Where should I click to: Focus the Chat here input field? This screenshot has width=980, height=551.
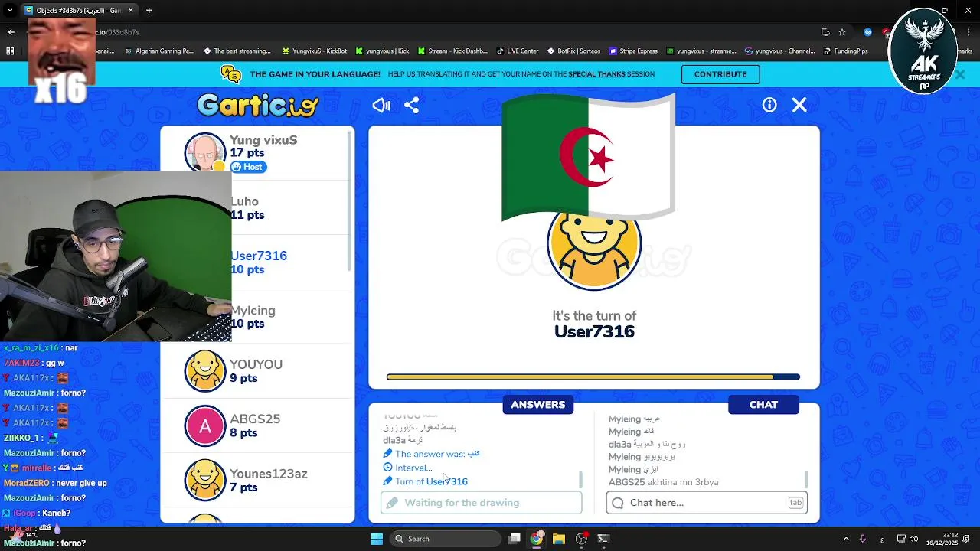point(707,503)
